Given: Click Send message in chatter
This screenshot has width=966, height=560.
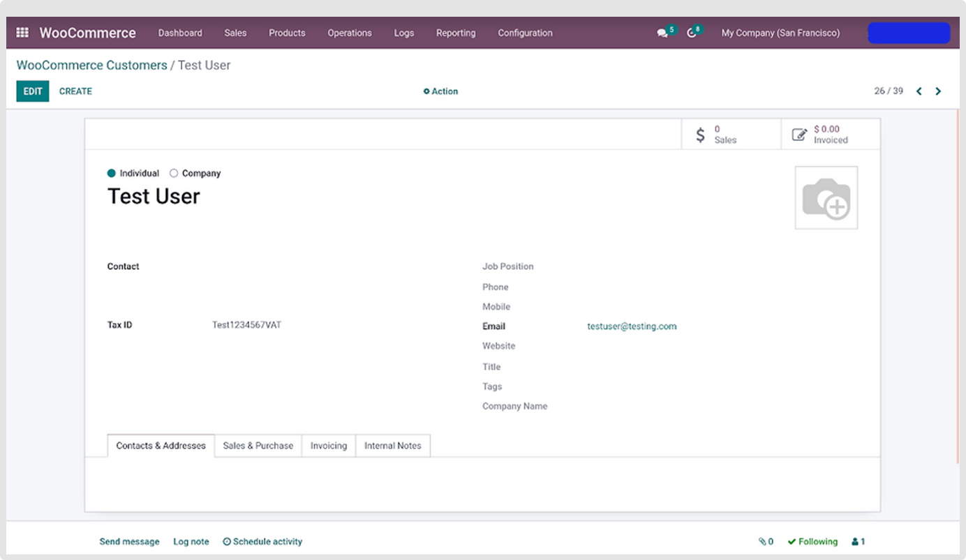Looking at the screenshot, I should point(129,542).
